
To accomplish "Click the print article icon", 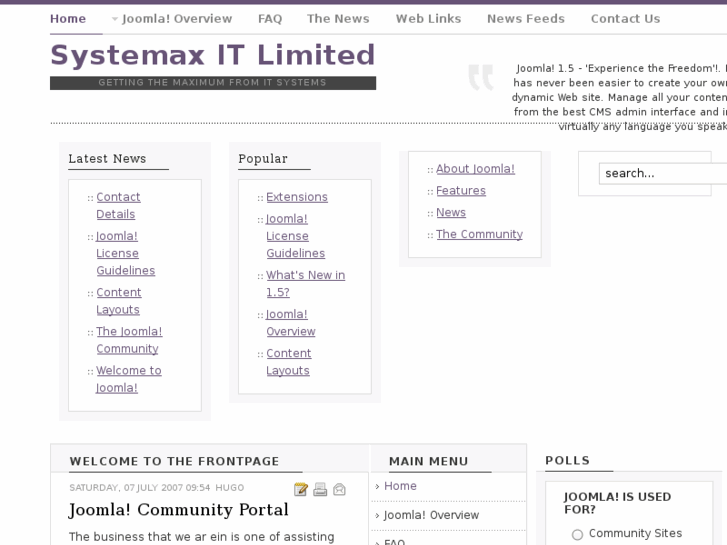I will click(x=320, y=489).
